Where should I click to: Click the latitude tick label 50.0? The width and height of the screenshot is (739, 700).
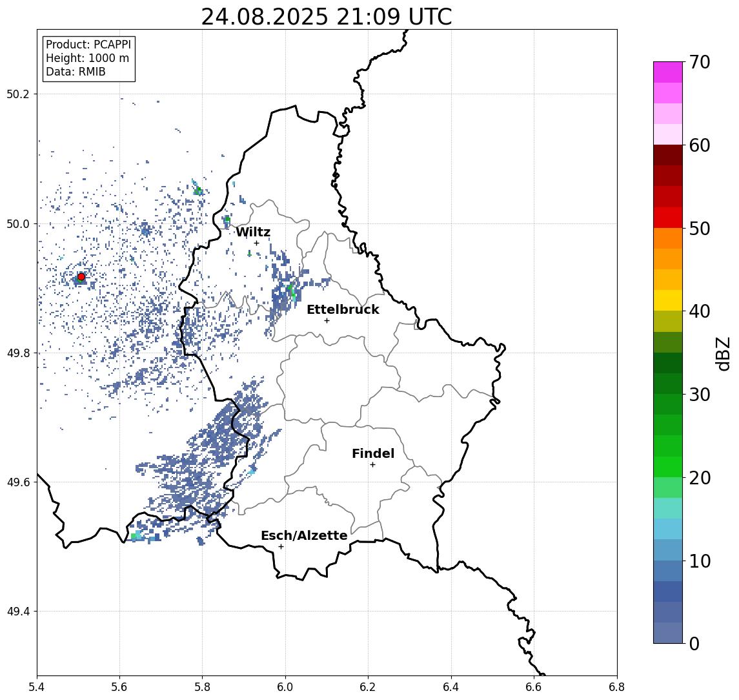tap(18, 223)
